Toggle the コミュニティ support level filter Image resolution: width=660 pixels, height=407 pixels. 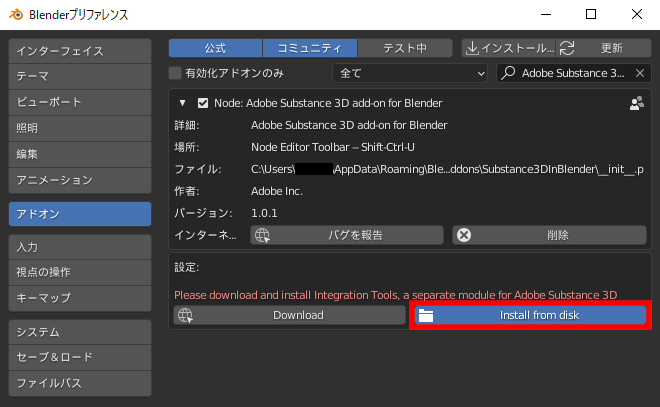point(310,48)
